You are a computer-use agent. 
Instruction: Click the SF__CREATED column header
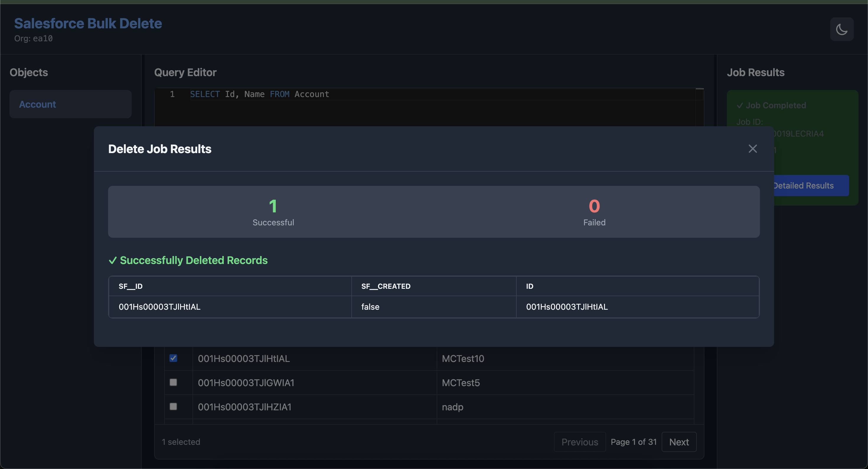pos(386,286)
